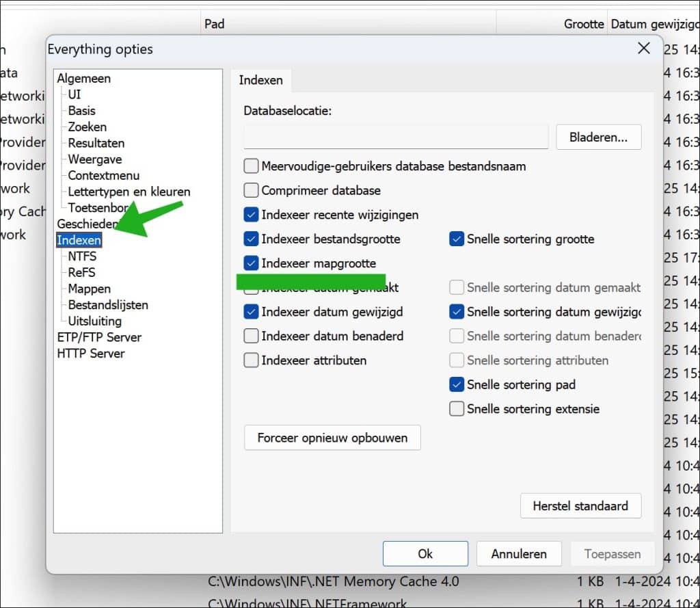Select Algemeen in the sidebar tree
700x608 pixels.
[83, 79]
